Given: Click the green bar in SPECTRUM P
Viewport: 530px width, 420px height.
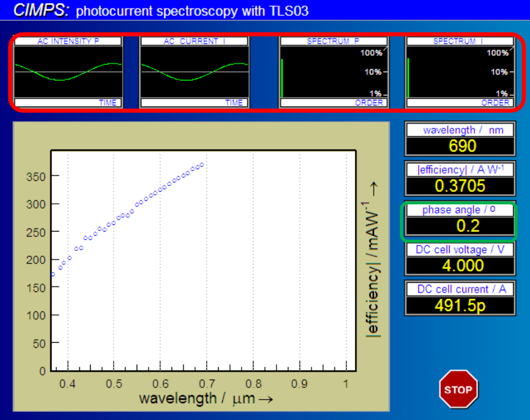Looking at the screenshot, I should [282, 77].
